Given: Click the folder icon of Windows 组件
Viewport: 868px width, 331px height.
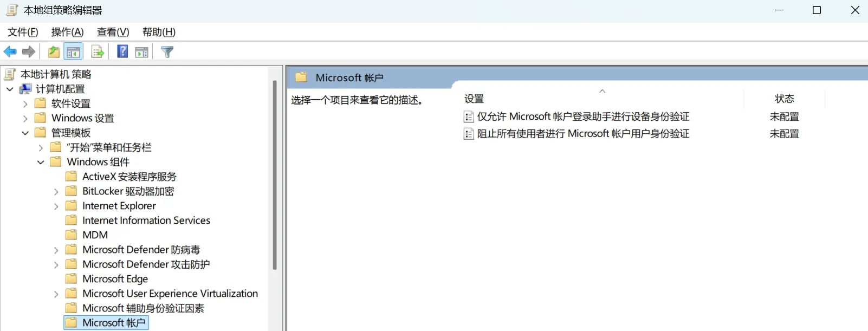Looking at the screenshot, I should pyautogui.click(x=55, y=161).
